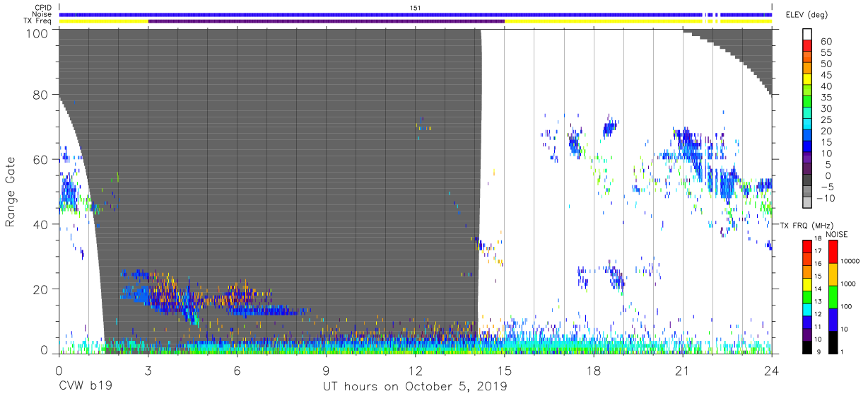Click the UT hours on October 5, 2019 title
The height and width of the screenshot is (401, 868).
415,386
